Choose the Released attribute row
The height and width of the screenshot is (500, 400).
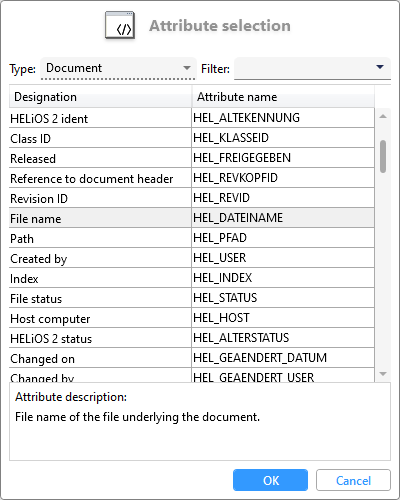click(192, 158)
